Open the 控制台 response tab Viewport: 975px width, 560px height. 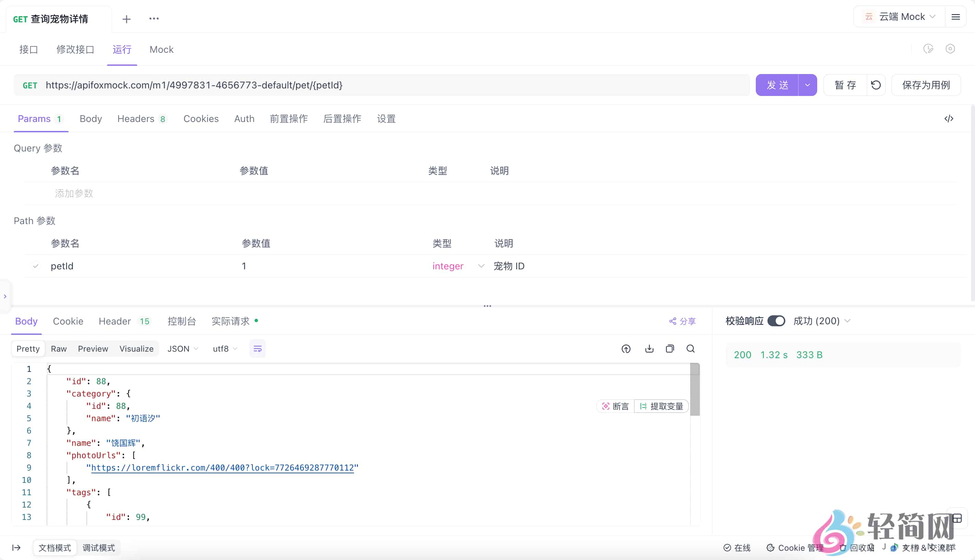click(182, 321)
